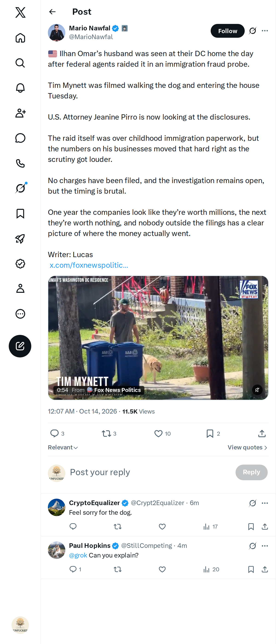Click the Post your reply field
This screenshot has height=644, width=276.
coord(150,472)
